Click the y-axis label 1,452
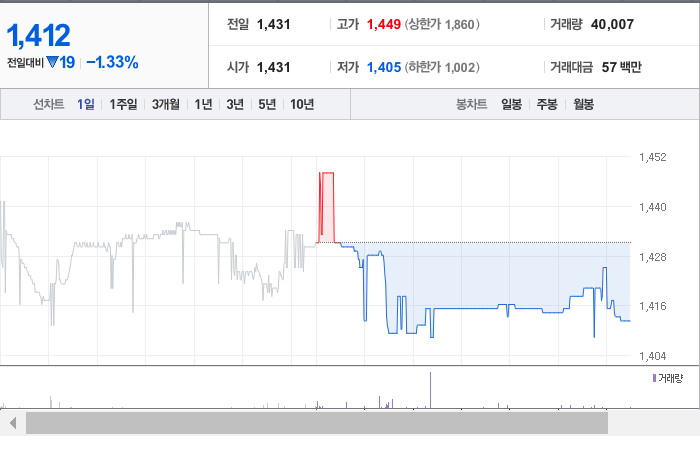 tap(653, 157)
